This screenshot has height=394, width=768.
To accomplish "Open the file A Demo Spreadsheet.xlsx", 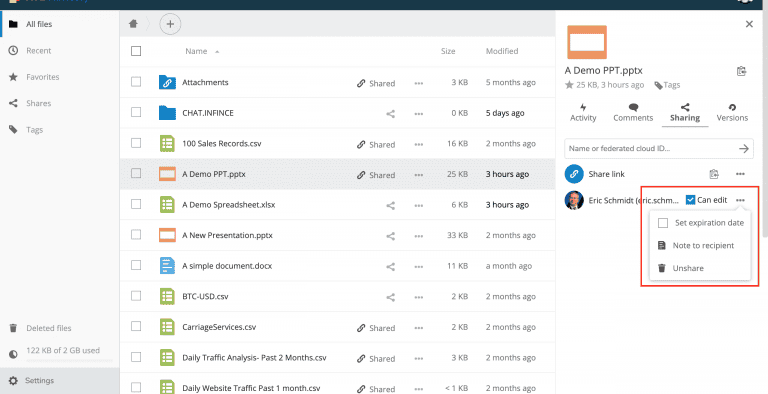I will [x=228, y=205].
